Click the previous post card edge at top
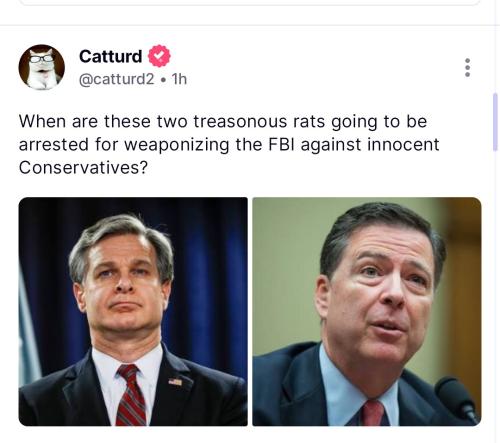Screen dimensions: 500x443 click(x=250, y=3)
